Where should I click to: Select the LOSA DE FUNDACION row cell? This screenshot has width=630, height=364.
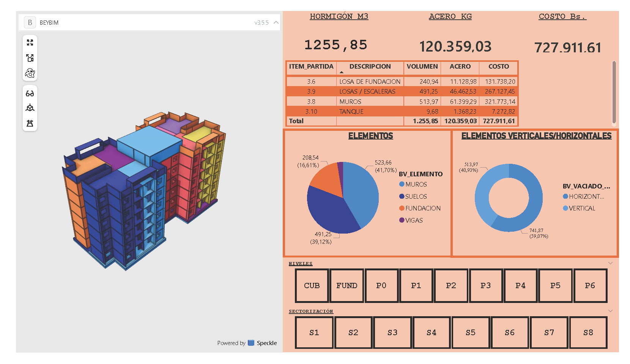tap(370, 82)
